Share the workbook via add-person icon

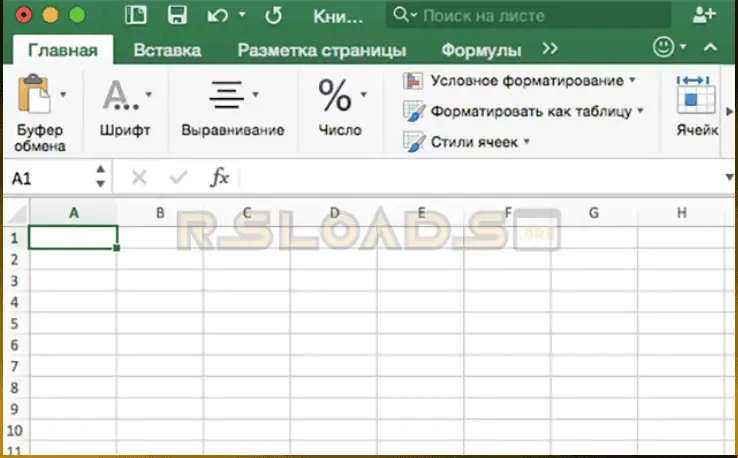tap(704, 15)
